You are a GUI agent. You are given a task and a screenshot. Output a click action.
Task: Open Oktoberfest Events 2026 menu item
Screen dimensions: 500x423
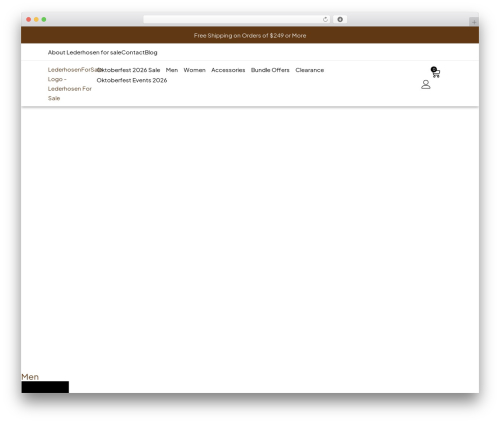coord(132,80)
